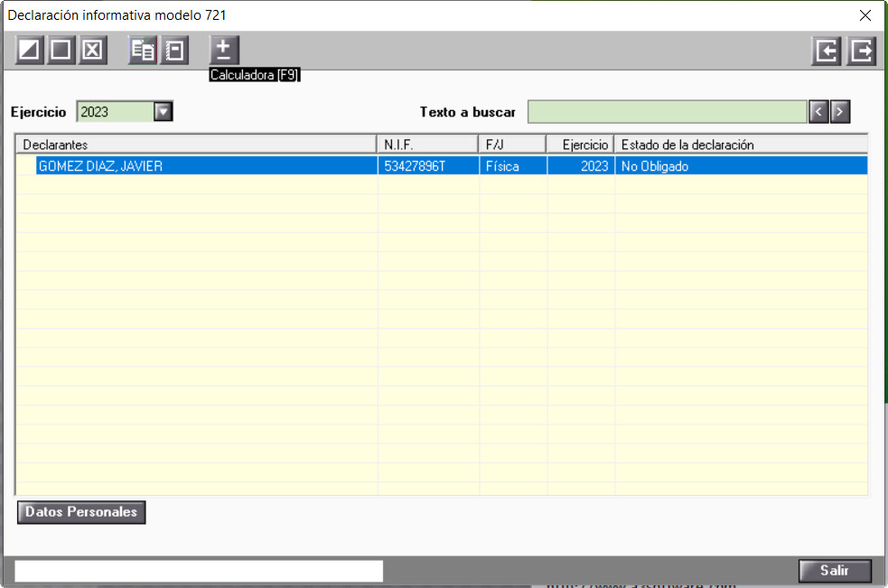Select the GOMEZ DIAZ, JAVIER row

coord(442,166)
